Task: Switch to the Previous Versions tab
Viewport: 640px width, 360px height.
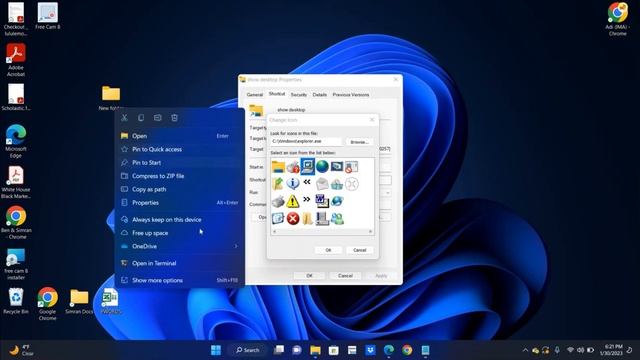Action: 351,95
